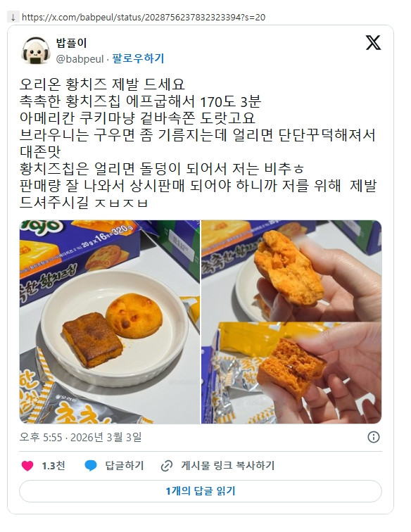This screenshot has width=411, height=532.
Task: Click 1개의 답글 읽기 button
Action: [x=201, y=491]
